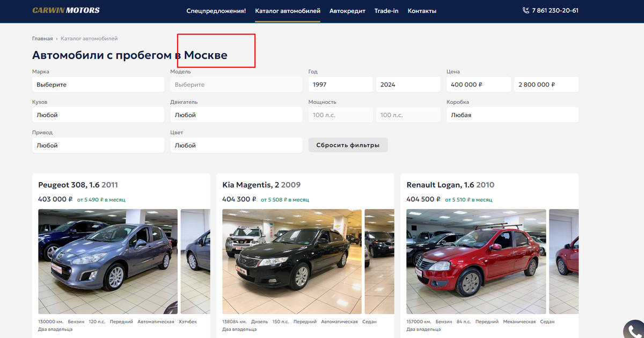
Task: Open the Модель dropdown
Action: tap(236, 84)
